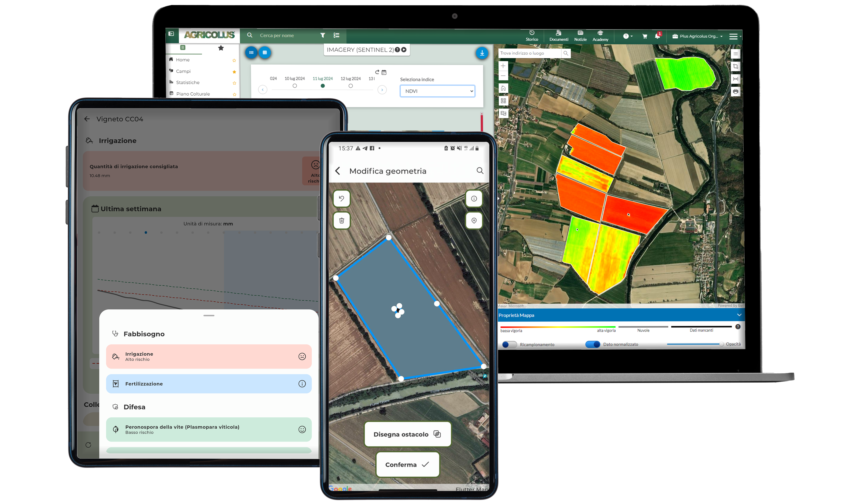Adjust the Opacità slider

point(695,344)
